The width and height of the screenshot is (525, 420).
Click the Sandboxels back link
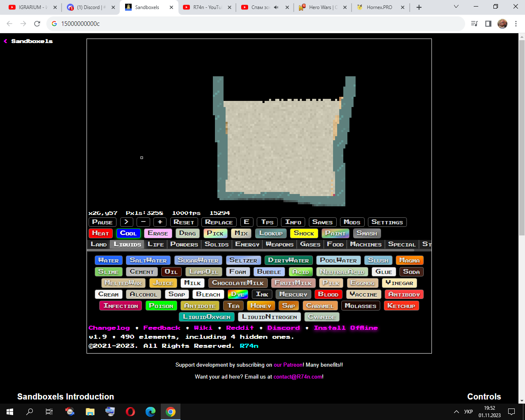click(x=28, y=41)
